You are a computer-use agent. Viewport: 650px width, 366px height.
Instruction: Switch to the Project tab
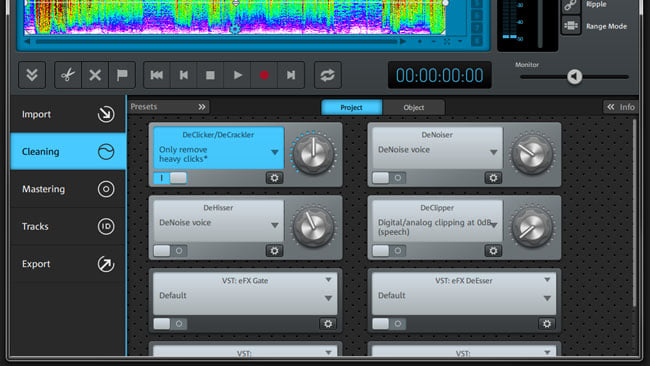(x=352, y=107)
